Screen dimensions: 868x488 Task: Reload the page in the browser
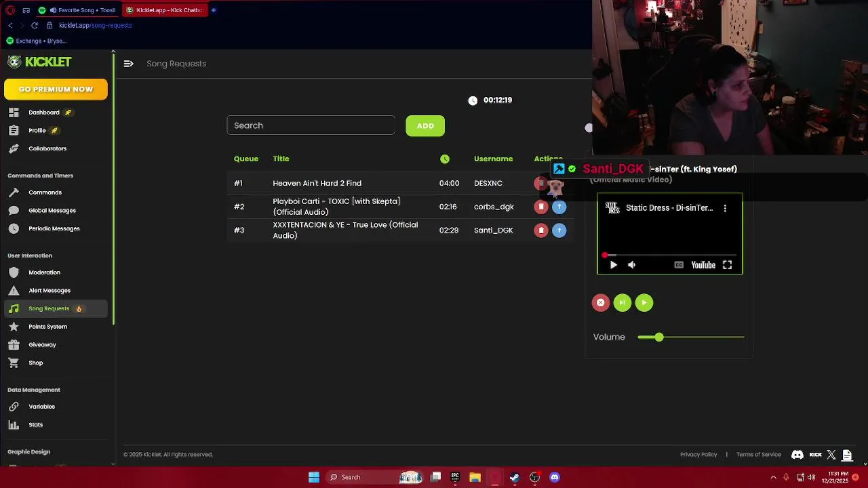[x=35, y=25]
